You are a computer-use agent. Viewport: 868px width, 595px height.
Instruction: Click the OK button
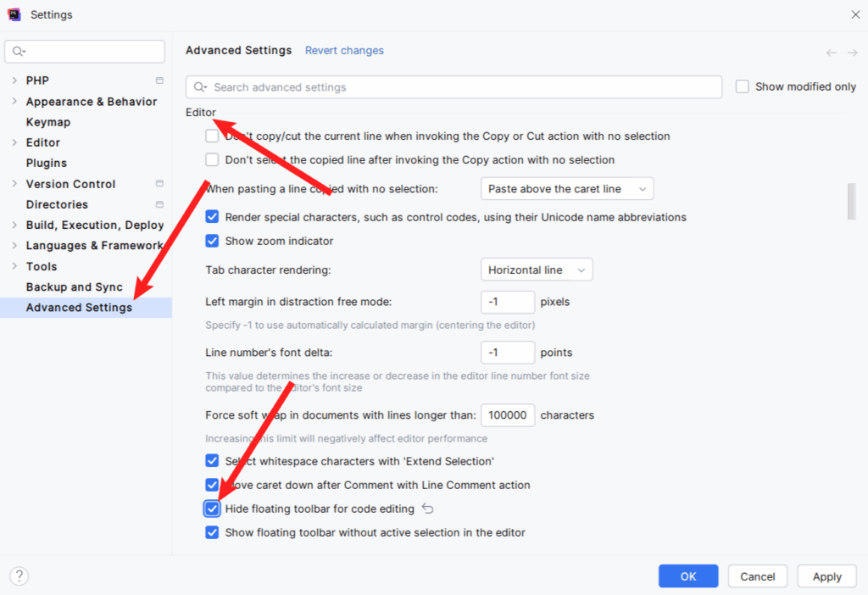(x=688, y=576)
